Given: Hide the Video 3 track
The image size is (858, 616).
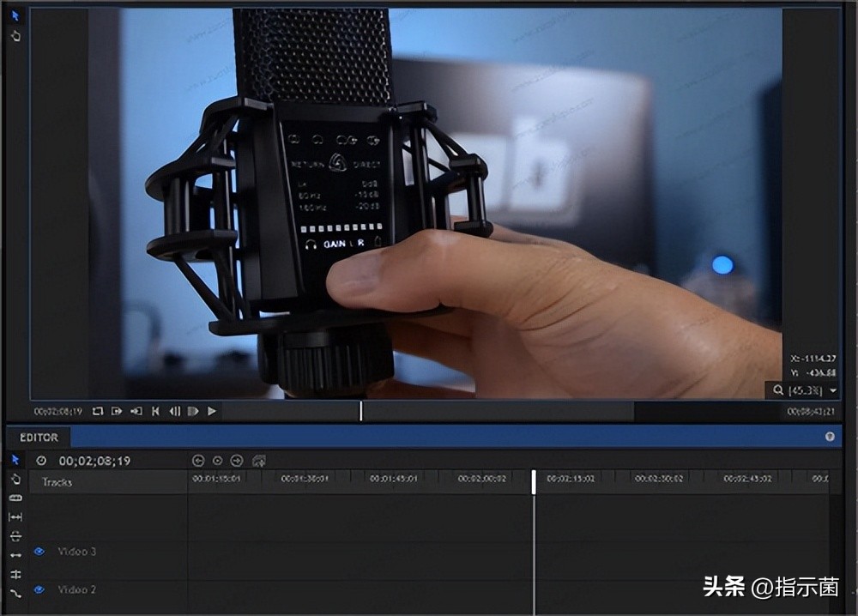Looking at the screenshot, I should tap(39, 552).
